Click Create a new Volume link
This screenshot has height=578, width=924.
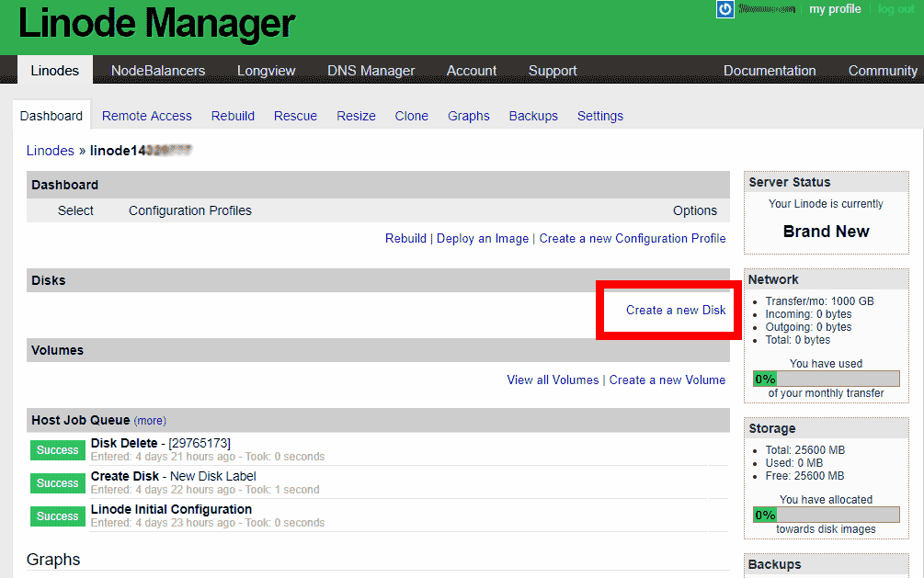(x=667, y=380)
